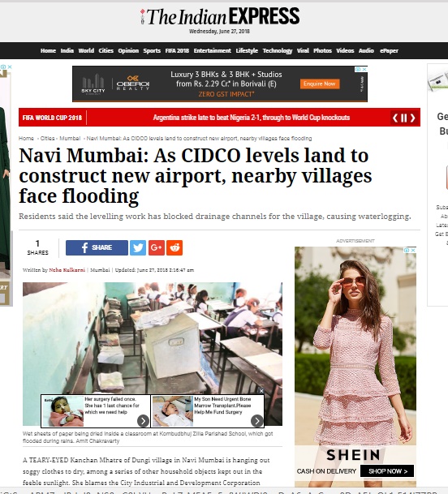Open next arrow on surgery ad card
Screen dimensions: 448x494
coord(143,421)
